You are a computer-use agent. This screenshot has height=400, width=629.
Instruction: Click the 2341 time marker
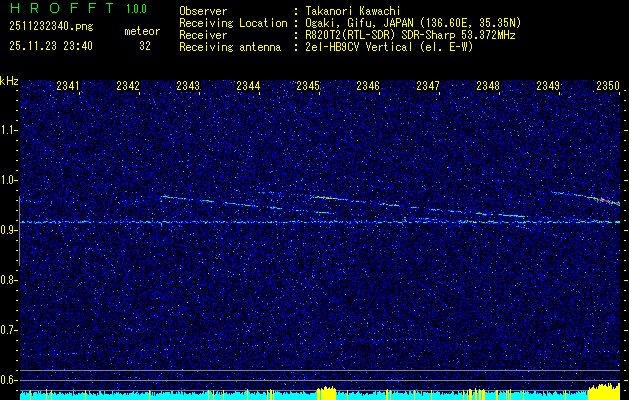[x=68, y=85]
